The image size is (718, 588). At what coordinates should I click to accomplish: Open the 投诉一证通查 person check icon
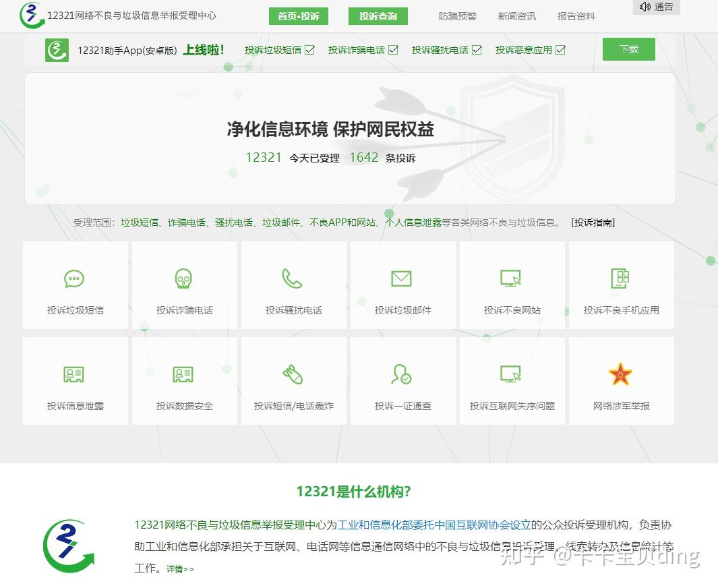402,374
